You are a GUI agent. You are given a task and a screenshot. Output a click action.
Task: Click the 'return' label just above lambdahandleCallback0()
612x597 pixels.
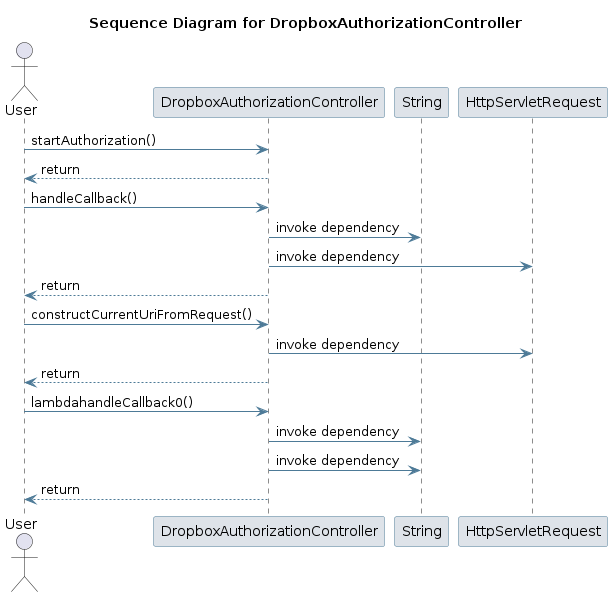[x=60, y=374]
